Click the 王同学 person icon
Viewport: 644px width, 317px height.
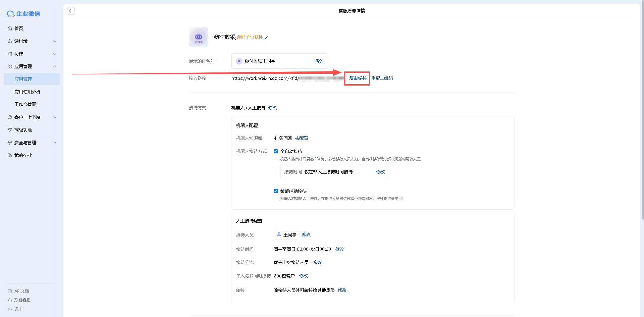(x=279, y=234)
